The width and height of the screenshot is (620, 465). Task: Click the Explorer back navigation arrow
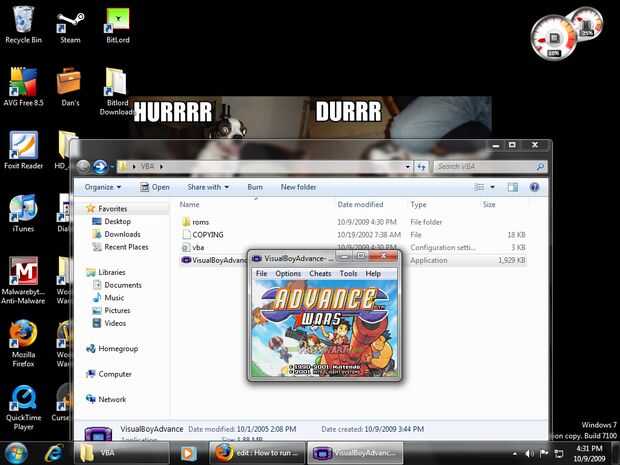click(83, 166)
